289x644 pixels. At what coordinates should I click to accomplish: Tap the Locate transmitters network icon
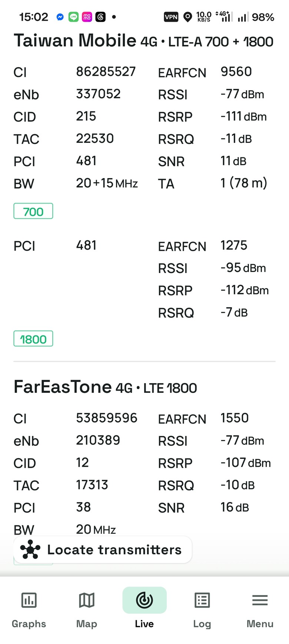[x=30, y=549]
